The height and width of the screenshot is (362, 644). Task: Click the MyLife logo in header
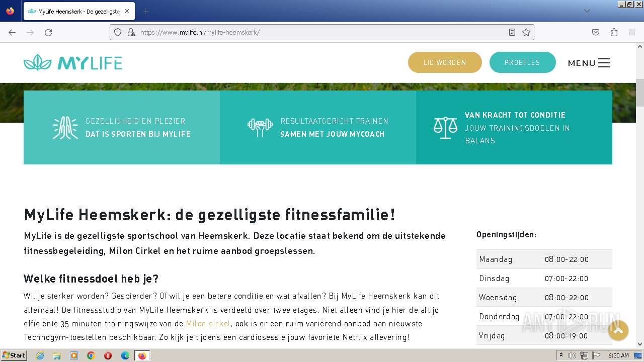click(73, 63)
